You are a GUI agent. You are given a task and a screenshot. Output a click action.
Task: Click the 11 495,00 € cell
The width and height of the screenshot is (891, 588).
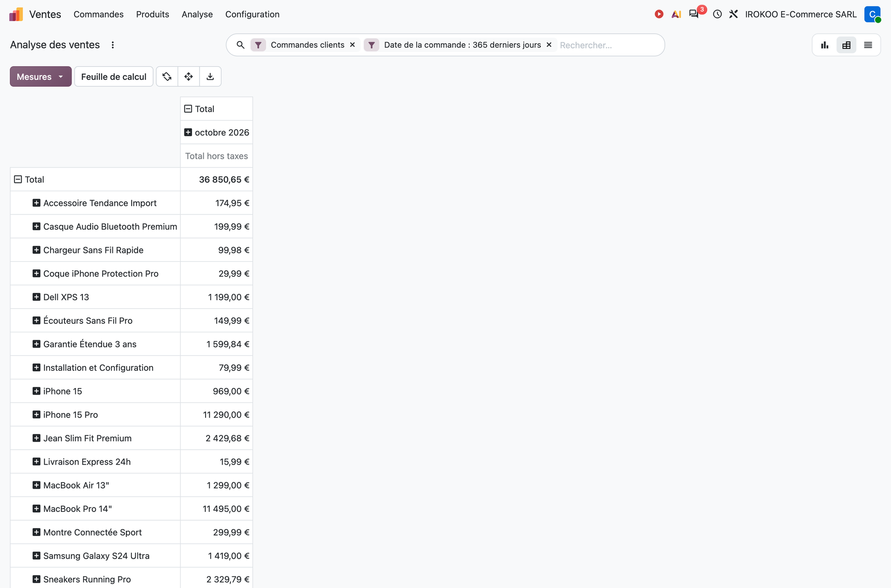tap(217, 509)
